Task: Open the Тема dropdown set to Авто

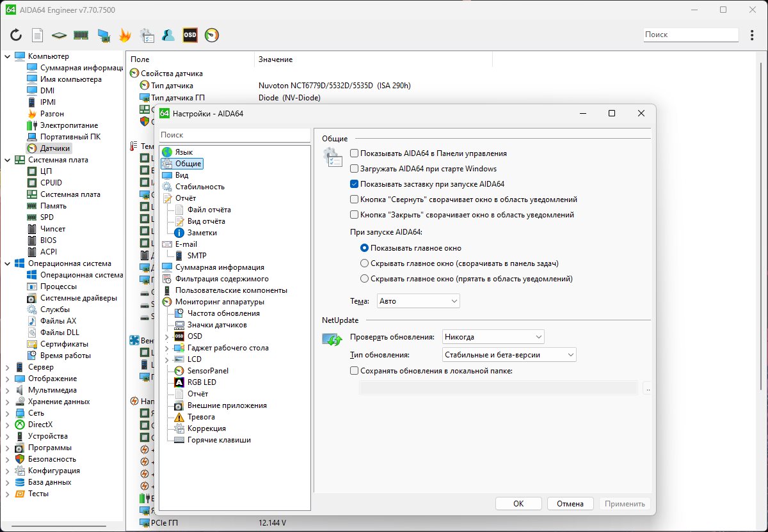Action: [x=418, y=301]
